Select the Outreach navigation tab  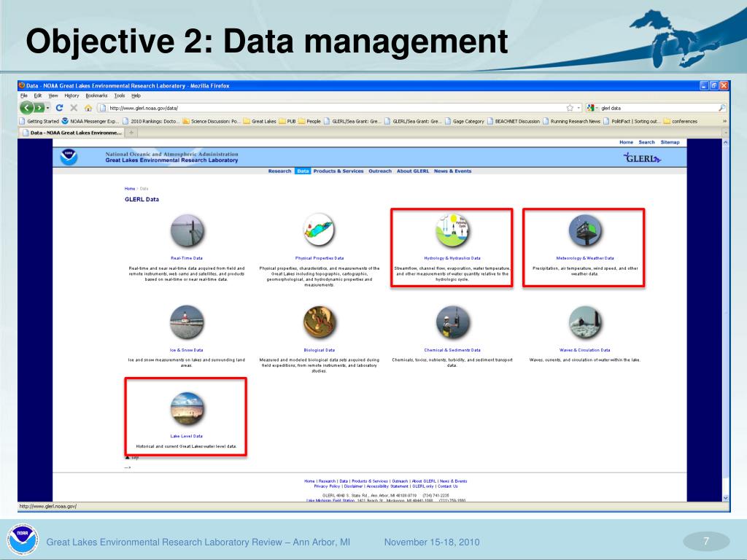[380, 171]
